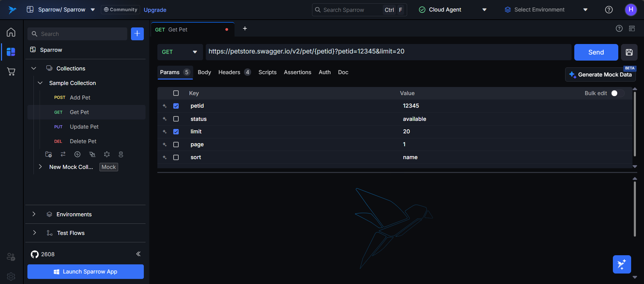This screenshot has width=644, height=284.
Task: Switch to the Headers tab
Action: tap(229, 72)
